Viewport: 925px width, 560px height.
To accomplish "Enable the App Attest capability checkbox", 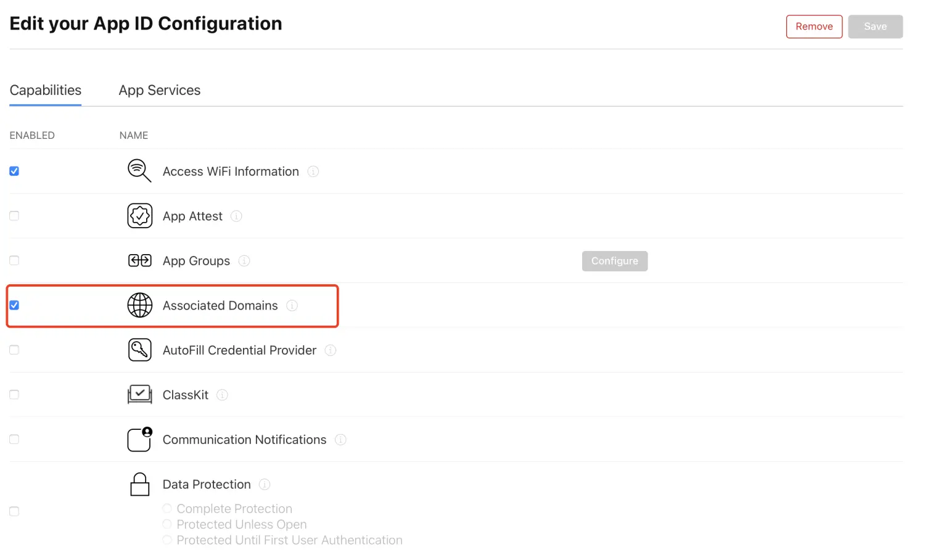I will point(14,216).
